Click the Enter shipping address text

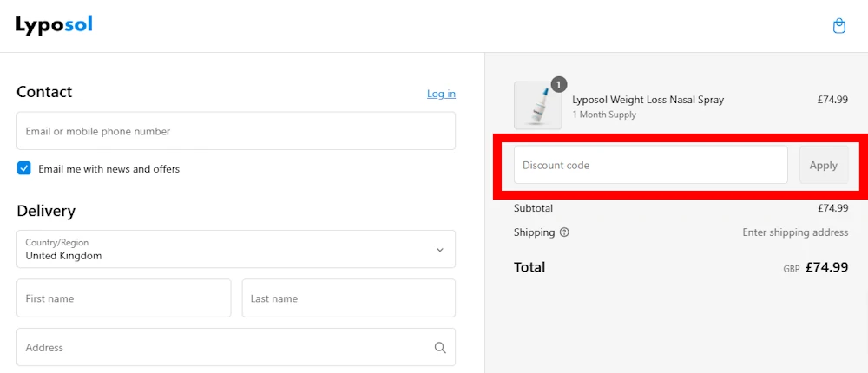click(795, 232)
